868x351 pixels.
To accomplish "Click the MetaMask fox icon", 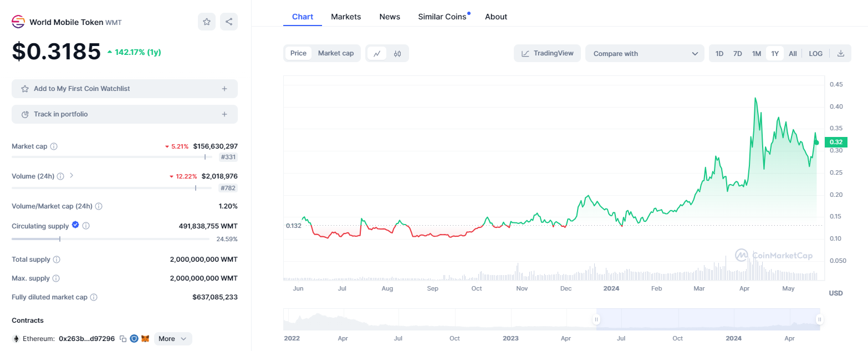I will point(145,339).
